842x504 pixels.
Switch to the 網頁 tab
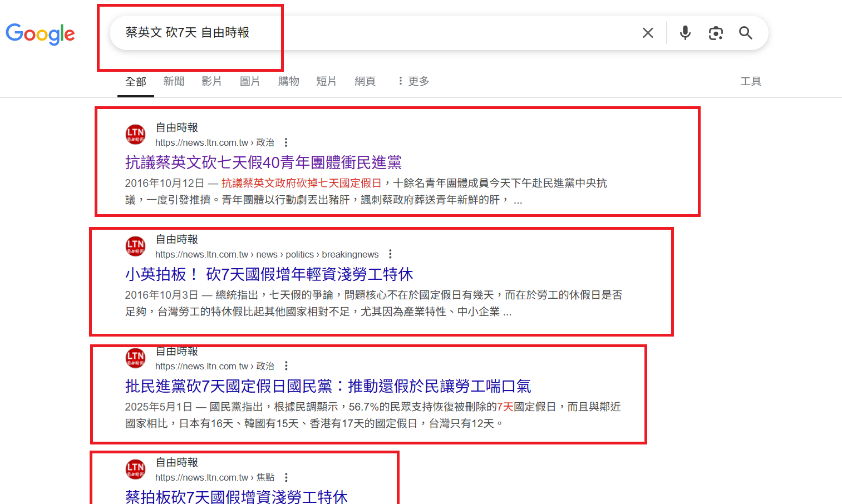click(365, 81)
